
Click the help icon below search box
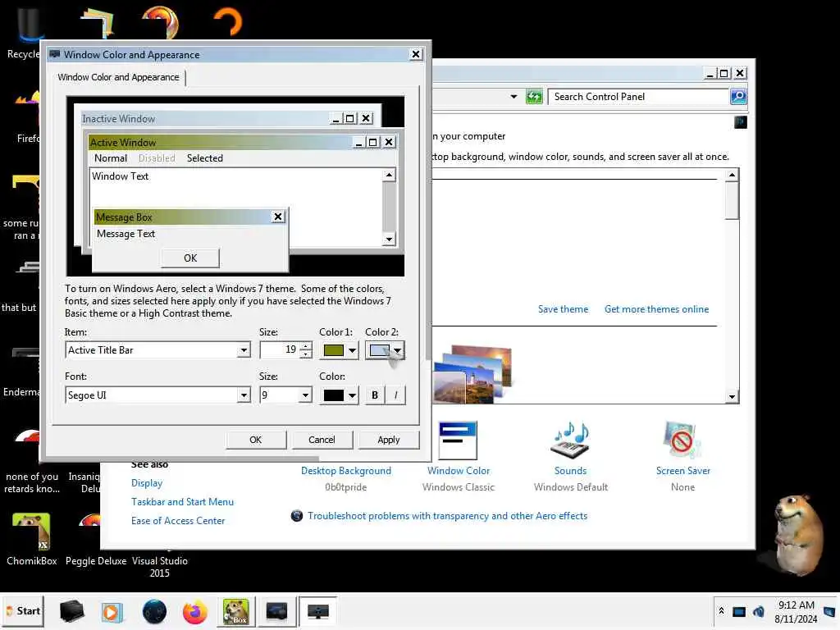(741, 122)
